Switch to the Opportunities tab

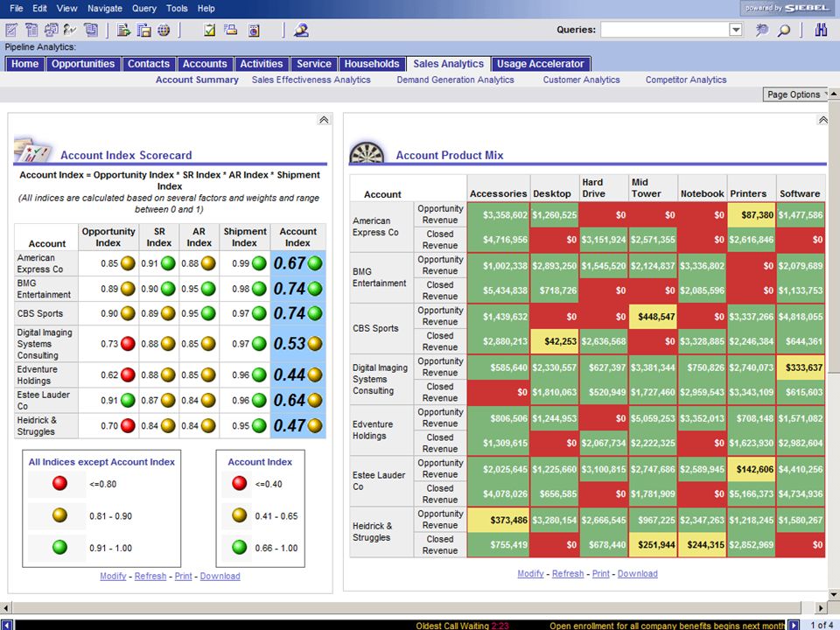click(83, 64)
